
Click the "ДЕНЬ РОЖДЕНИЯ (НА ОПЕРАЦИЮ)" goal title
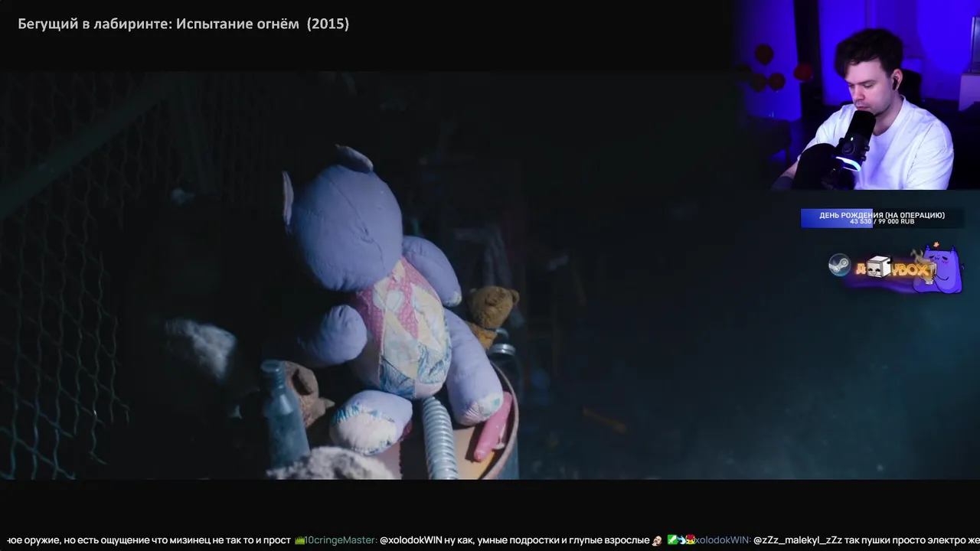(x=882, y=215)
